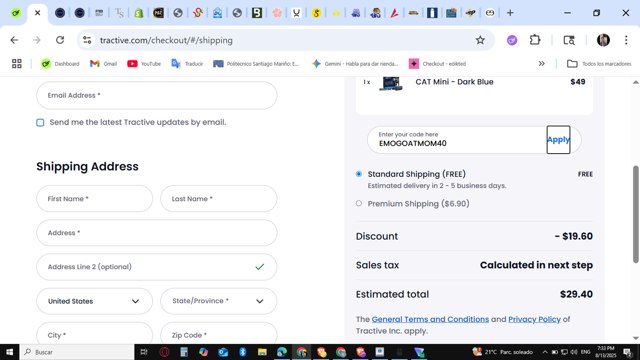Open the apps grid in bookmarks bar
This screenshot has width=640, height=360.
click(x=17, y=64)
